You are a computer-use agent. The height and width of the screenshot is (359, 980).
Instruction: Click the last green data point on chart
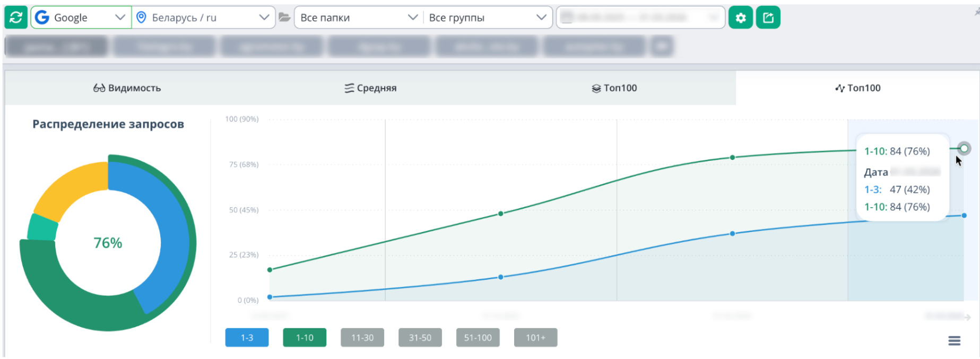point(964,148)
